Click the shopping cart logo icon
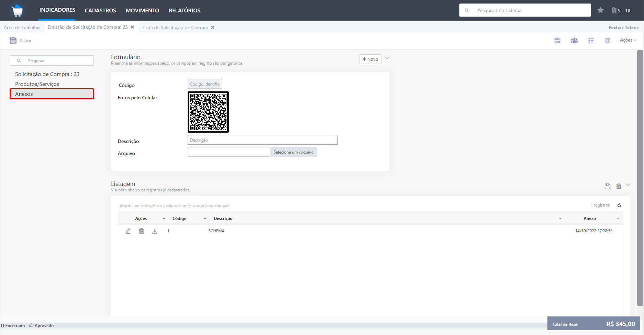 [17, 10]
